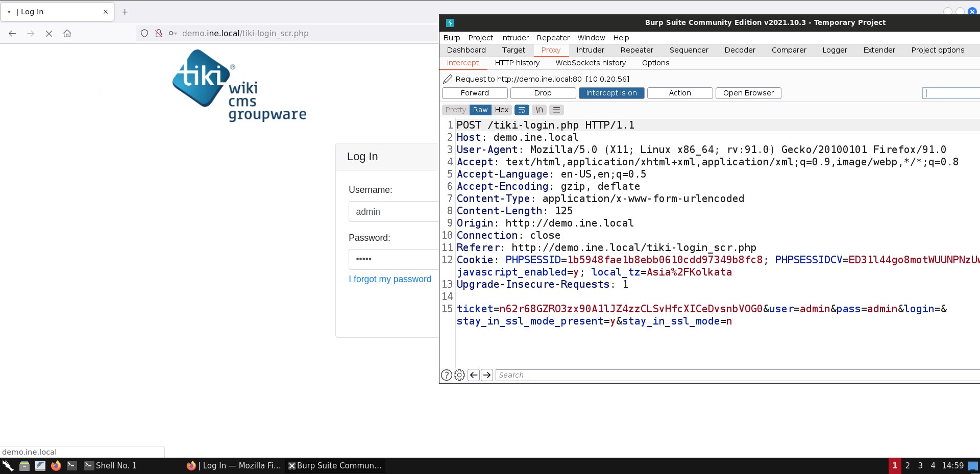The height and width of the screenshot is (474, 980).
Task: Click the word wrap icon in message editor
Action: tap(522, 110)
